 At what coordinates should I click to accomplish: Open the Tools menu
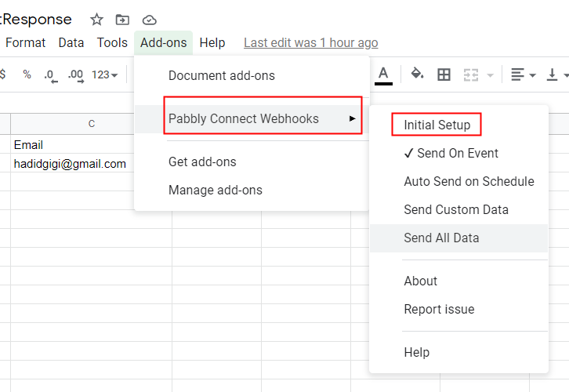coord(112,43)
